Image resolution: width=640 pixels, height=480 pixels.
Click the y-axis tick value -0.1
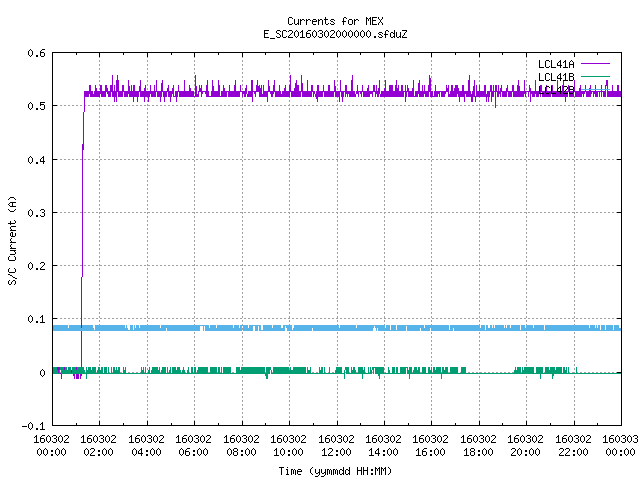33,426
